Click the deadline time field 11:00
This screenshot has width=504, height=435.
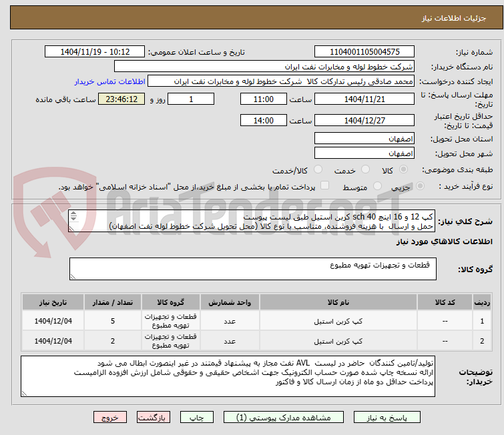[264, 99]
